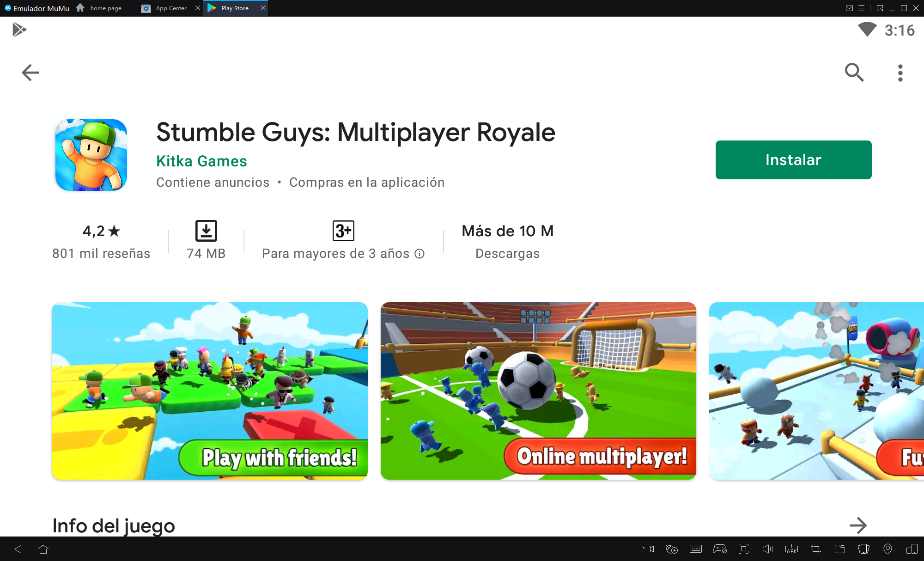Open Play Store search magnifier
This screenshot has width=924, height=561.
click(x=854, y=73)
